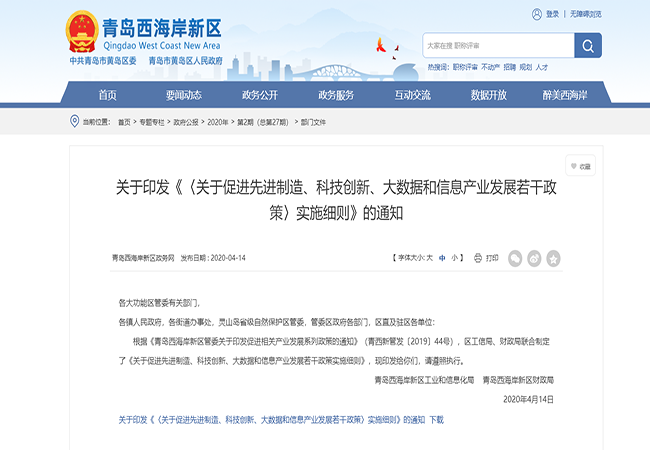Share article via Weibo icon
Screen dimensions: 650x450
coord(534,259)
